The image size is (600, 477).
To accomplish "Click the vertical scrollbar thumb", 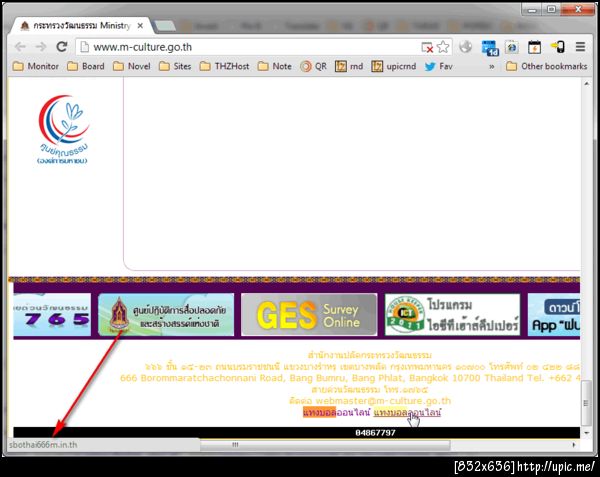I will pyautogui.click(x=586, y=403).
